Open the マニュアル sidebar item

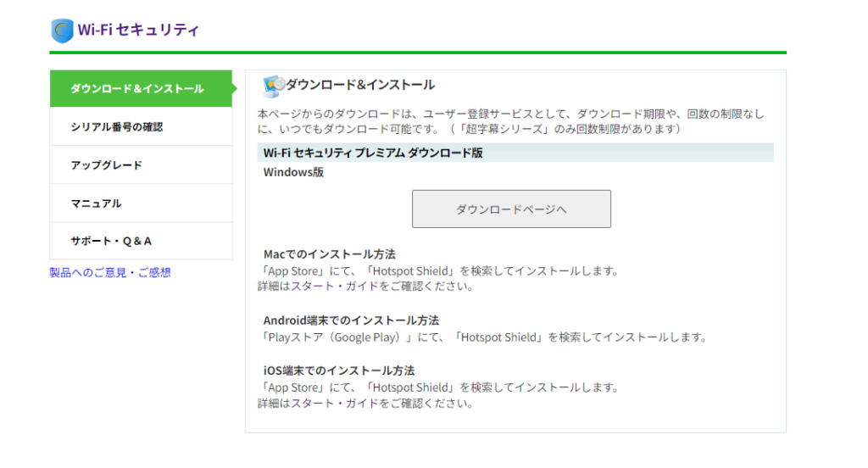coord(97,203)
